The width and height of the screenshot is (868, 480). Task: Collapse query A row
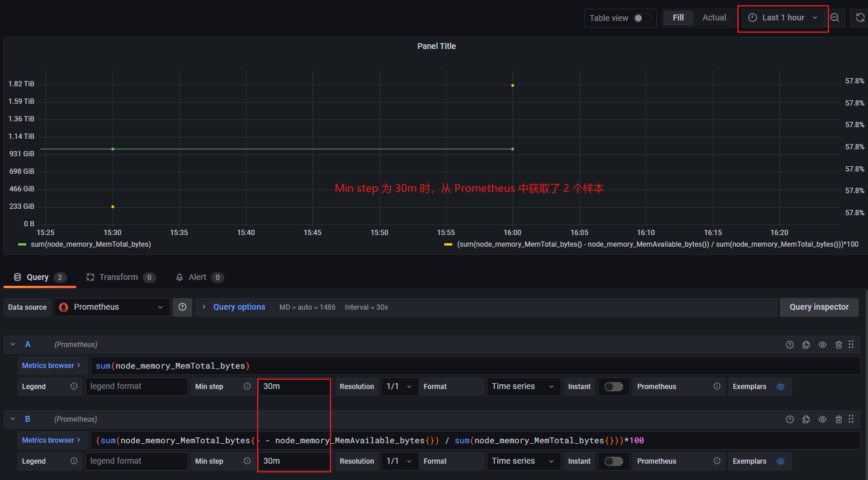13,345
